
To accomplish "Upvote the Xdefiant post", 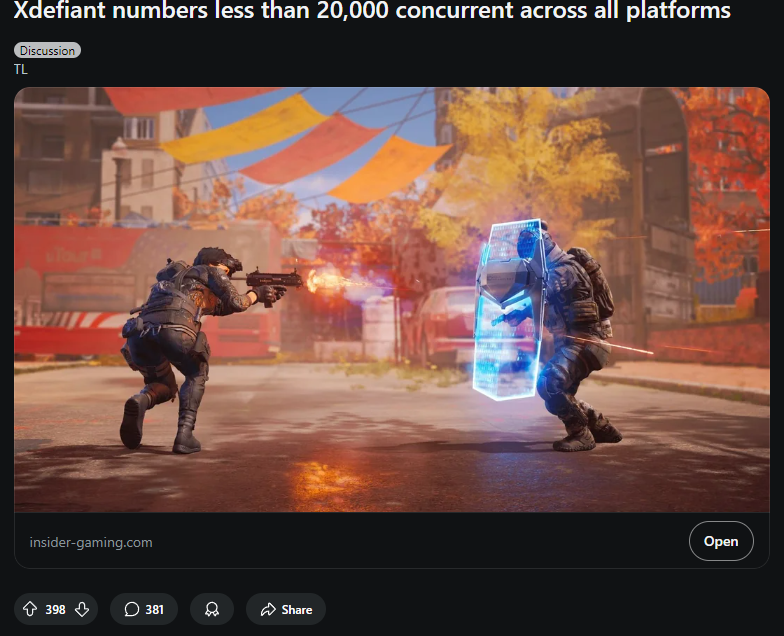I will coord(30,609).
